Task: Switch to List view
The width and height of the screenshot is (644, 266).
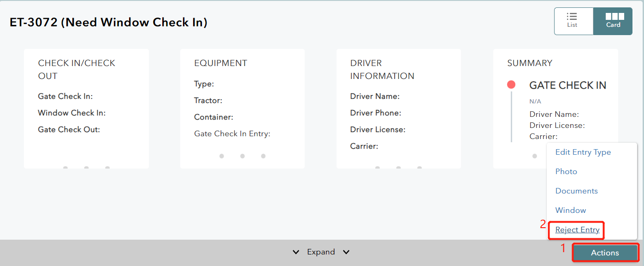Action: (x=573, y=21)
